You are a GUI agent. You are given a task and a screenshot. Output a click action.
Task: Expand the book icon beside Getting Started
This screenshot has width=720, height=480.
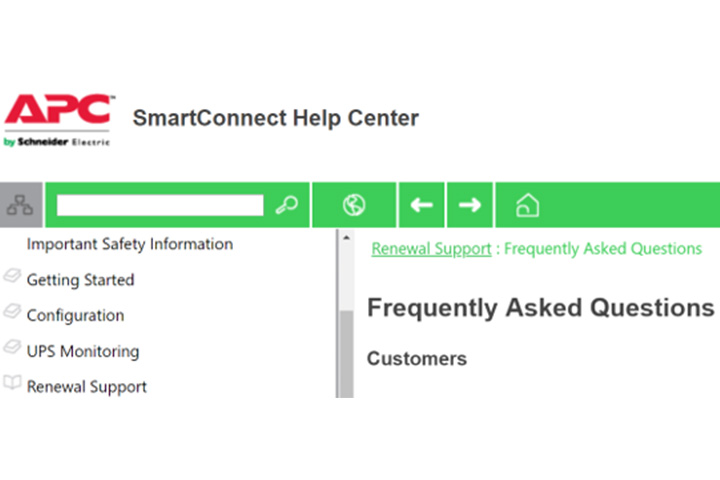click(x=12, y=279)
